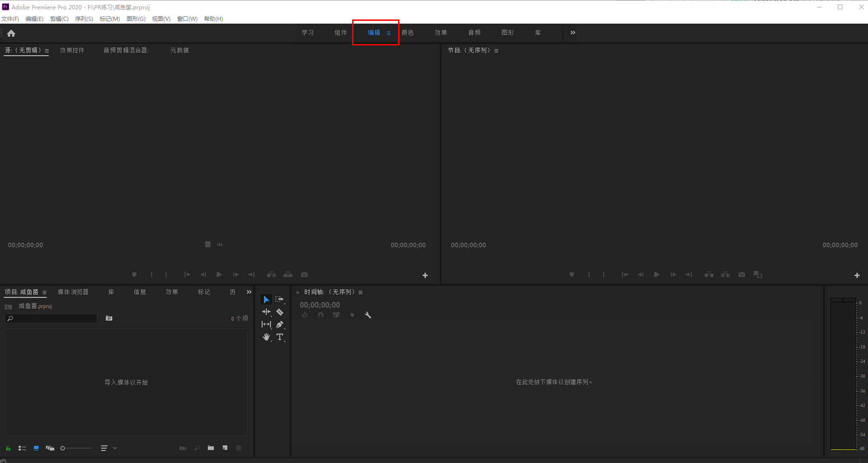Select the Track Select Forward tool
This screenshot has width=868, height=463.
pos(280,300)
